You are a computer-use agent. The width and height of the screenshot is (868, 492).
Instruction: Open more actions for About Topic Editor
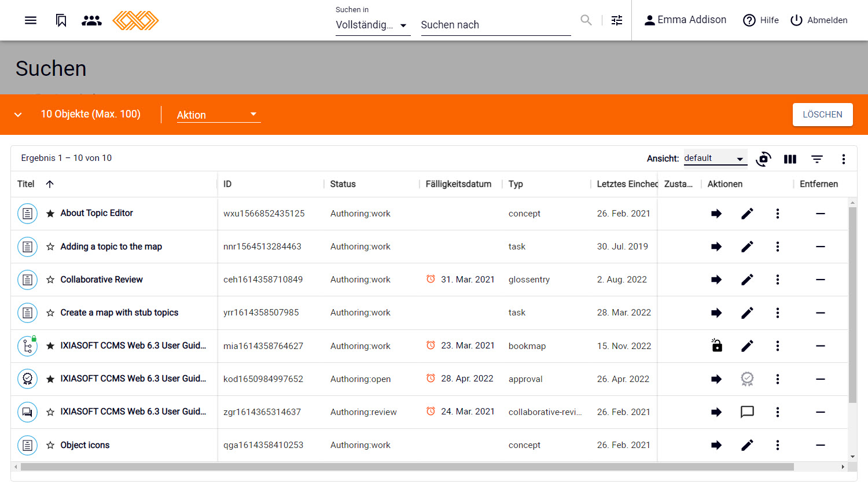coord(778,214)
